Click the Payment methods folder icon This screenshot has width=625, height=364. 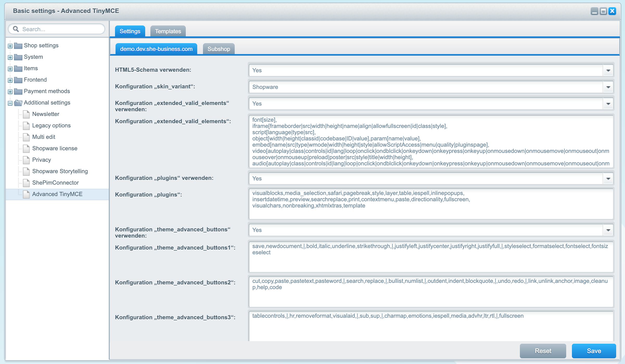click(18, 92)
